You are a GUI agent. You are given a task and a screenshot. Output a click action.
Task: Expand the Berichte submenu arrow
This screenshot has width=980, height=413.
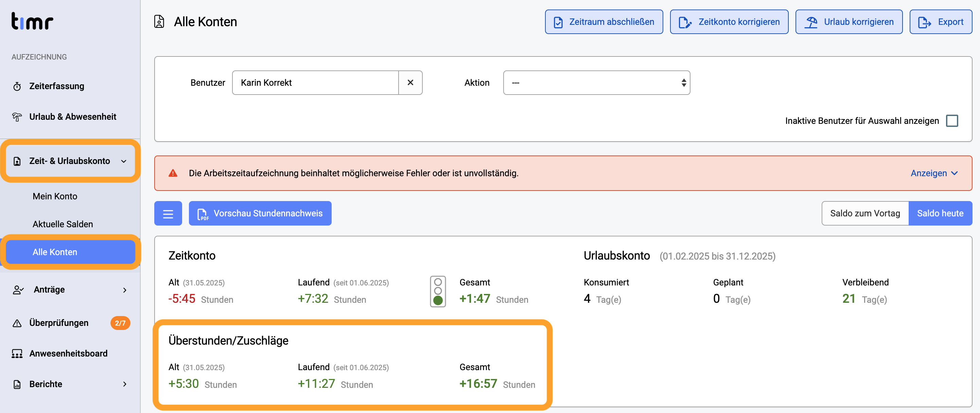click(125, 384)
